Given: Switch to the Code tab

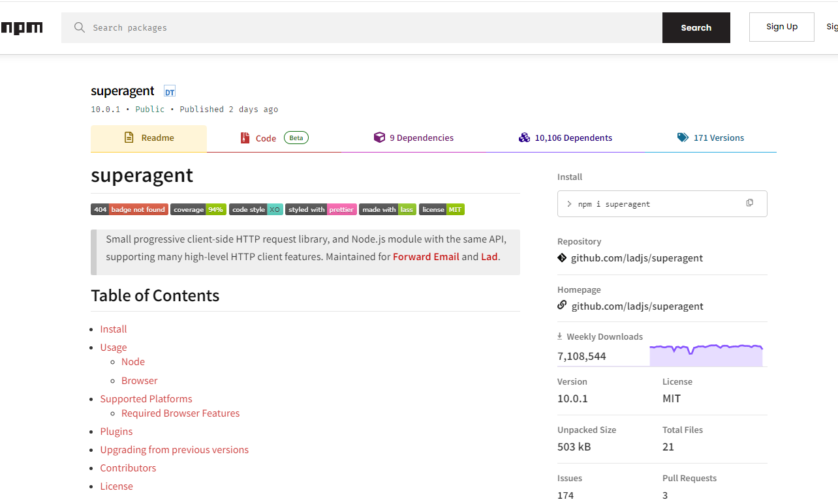Looking at the screenshot, I should click(273, 138).
